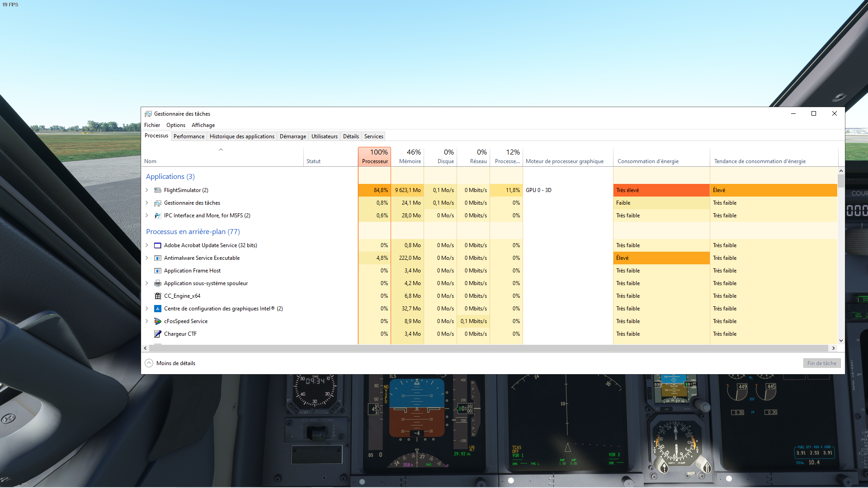Click the horizontal scrollbar right arrow
Viewport: 868px width, 488px height.
click(833, 348)
